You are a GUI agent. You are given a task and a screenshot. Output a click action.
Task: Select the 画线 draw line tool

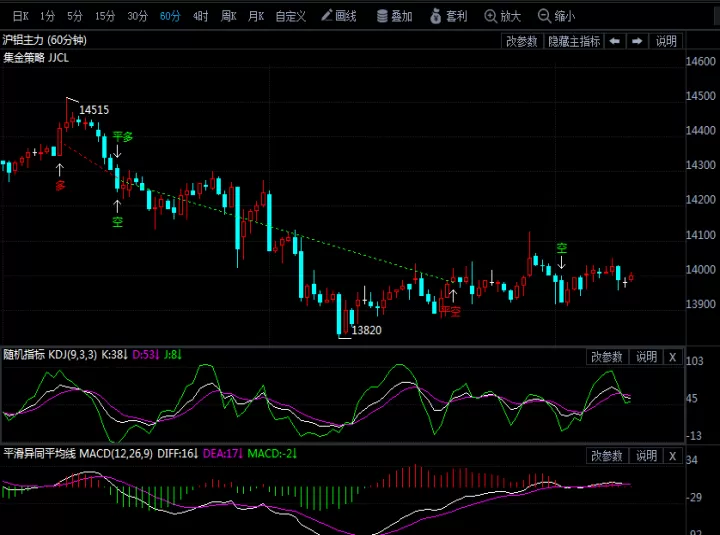[339, 16]
